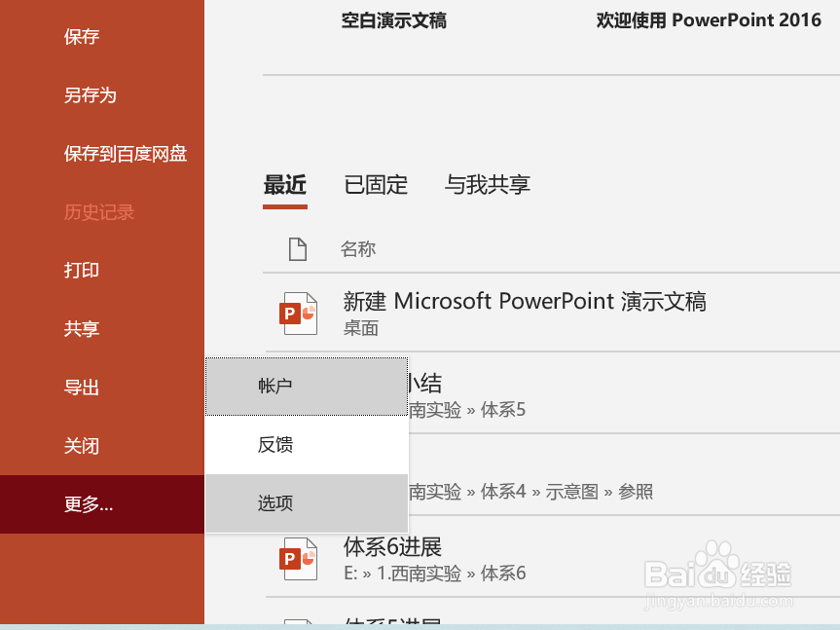Open the 体系6进展 recent file
The height and width of the screenshot is (630, 840).
[x=392, y=547]
